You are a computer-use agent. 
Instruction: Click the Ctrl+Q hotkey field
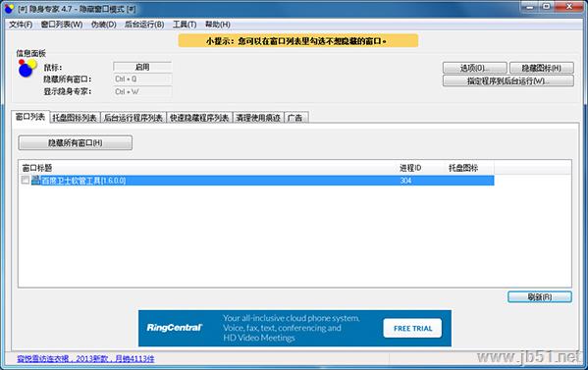142,79
